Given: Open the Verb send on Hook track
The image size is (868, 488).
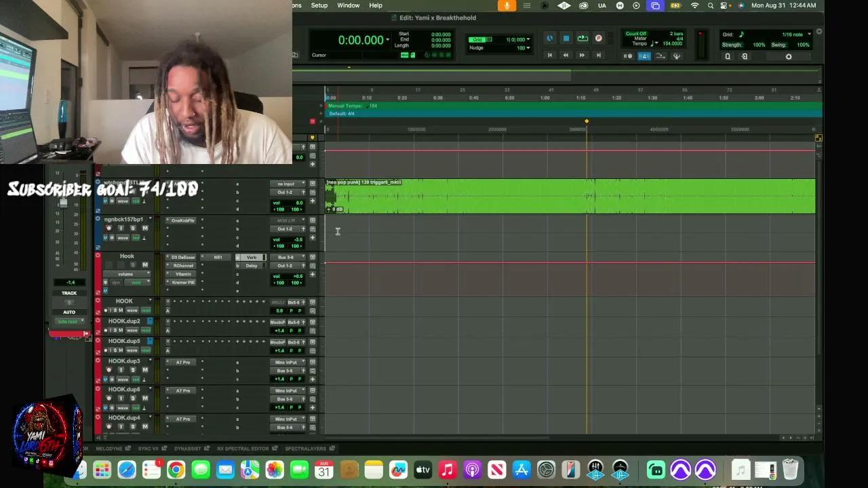Looking at the screenshot, I should click(252, 258).
